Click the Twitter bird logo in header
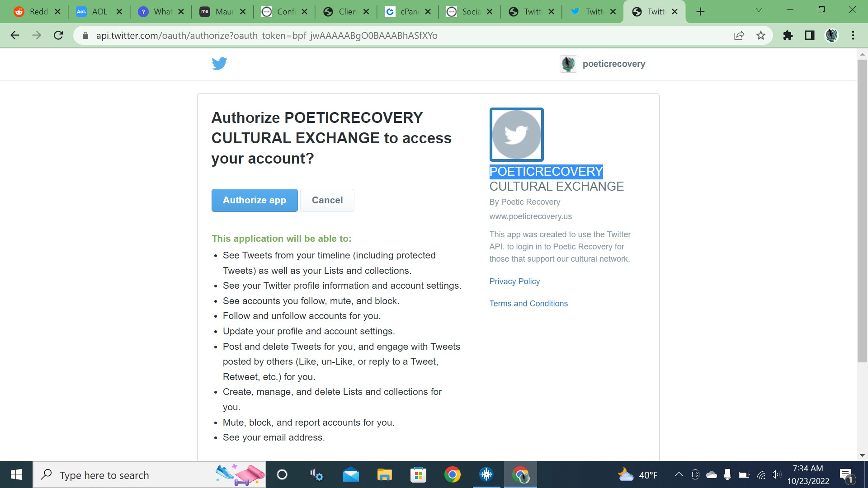The height and width of the screenshot is (488, 868). (x=219, y=64)
